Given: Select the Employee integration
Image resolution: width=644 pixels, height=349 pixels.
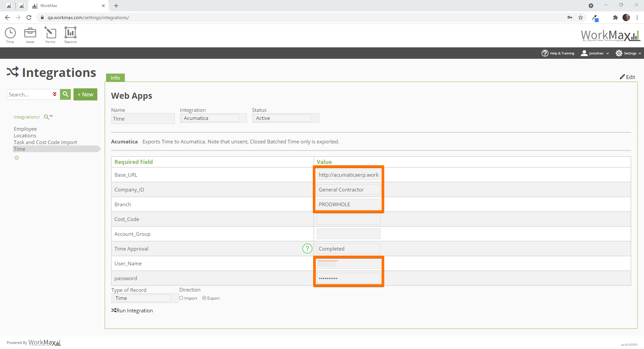Looking at the screenshot, I should click(25, 129).
